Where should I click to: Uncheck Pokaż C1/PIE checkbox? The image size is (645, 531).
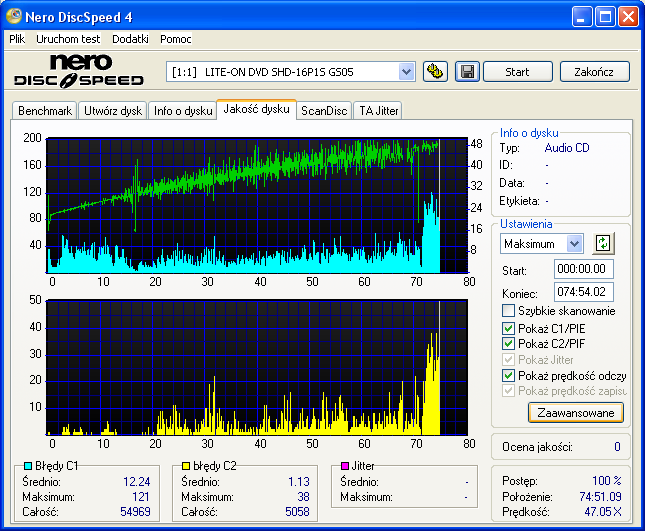[508, 328]
